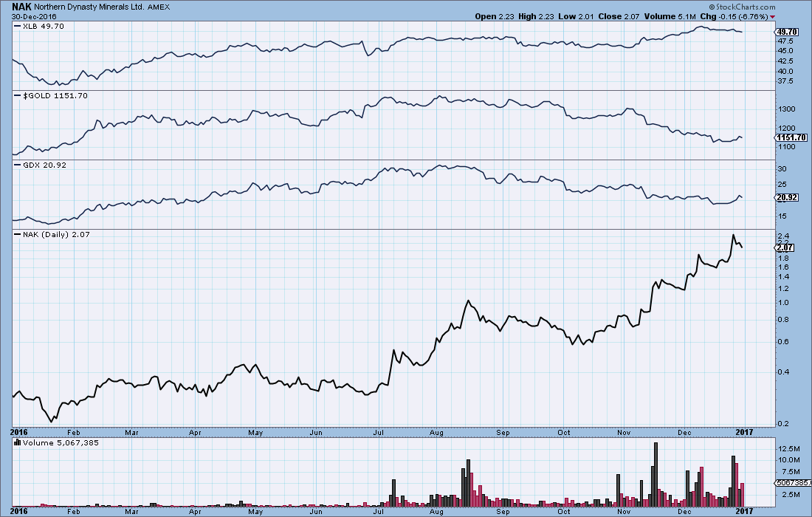Screen dimensions: 812x517
Task: Click the NAK price peak in late December
Action: pos(733,235)
